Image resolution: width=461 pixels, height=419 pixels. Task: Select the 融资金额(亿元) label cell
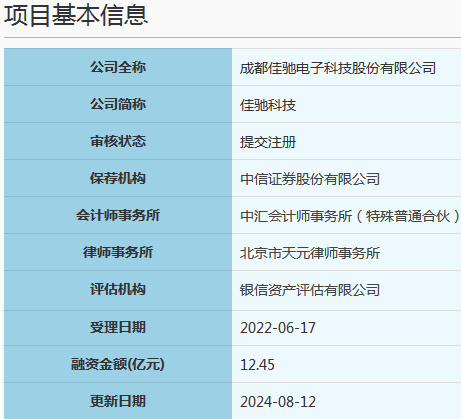pyautogui.click(x=118, y=364)
